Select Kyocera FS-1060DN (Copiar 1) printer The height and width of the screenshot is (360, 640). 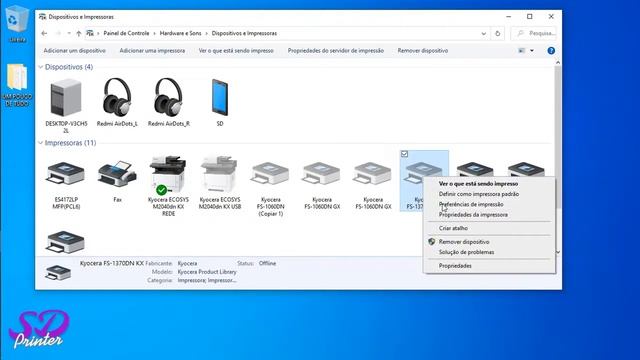(x=271, y=173)
